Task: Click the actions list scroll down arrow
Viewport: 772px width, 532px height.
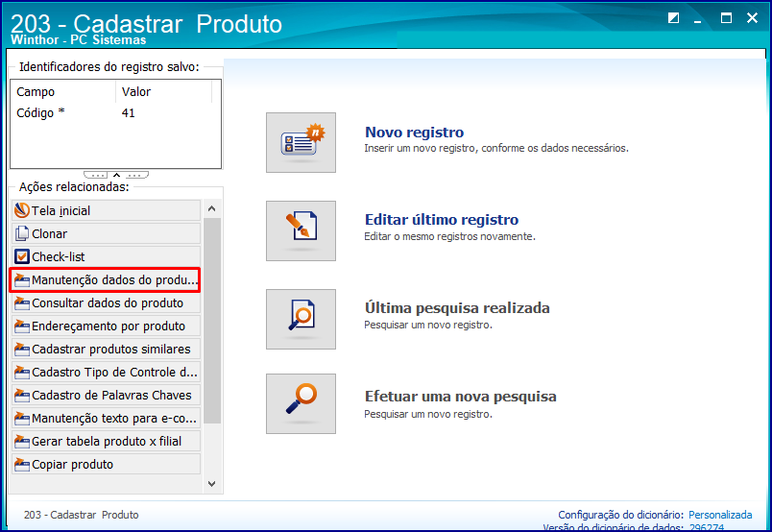Action: coord(211,484)
